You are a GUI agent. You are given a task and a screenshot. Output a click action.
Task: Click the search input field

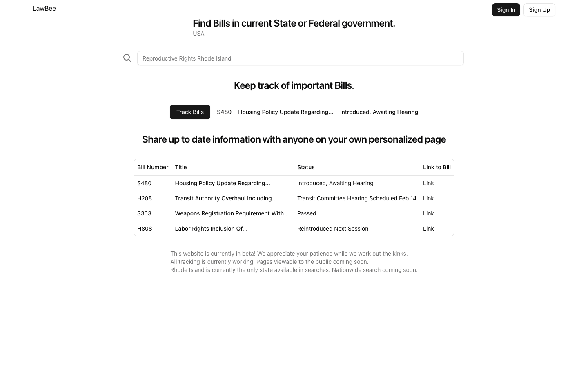[301, 58]
